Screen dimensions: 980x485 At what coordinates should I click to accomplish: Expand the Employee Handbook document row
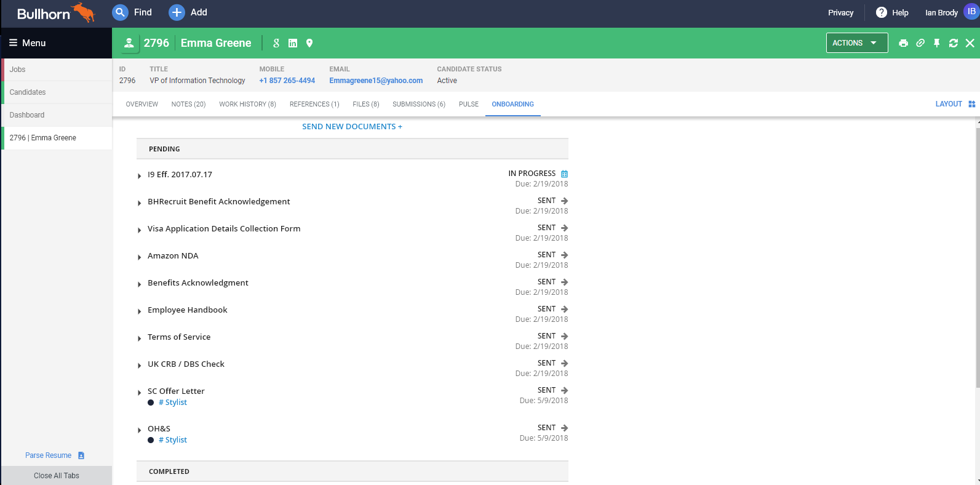(x=140, y=311)
